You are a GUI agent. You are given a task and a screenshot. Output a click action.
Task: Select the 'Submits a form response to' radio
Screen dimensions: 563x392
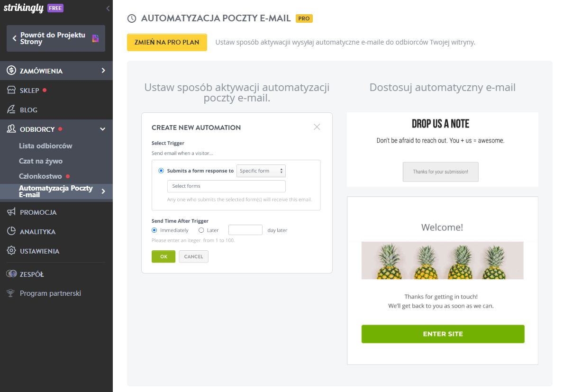(161, 171)
